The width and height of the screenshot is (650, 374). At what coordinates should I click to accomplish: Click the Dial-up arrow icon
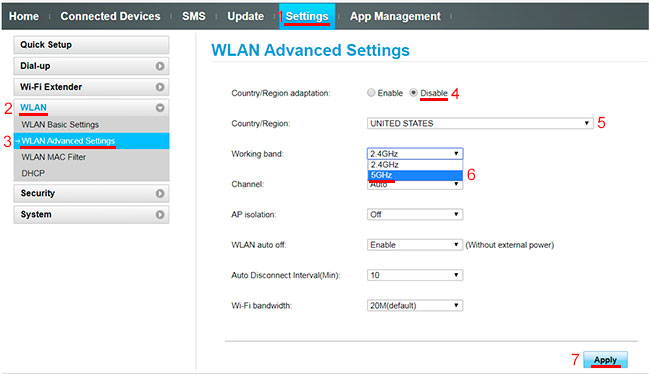(x=160, y=66)
